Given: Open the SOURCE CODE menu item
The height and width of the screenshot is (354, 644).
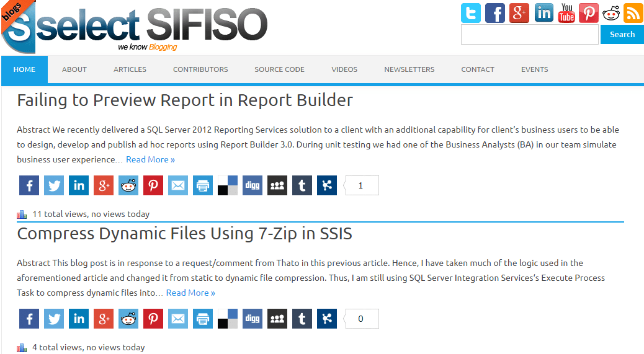Looking at the screenshot, I should pos(279,69).
